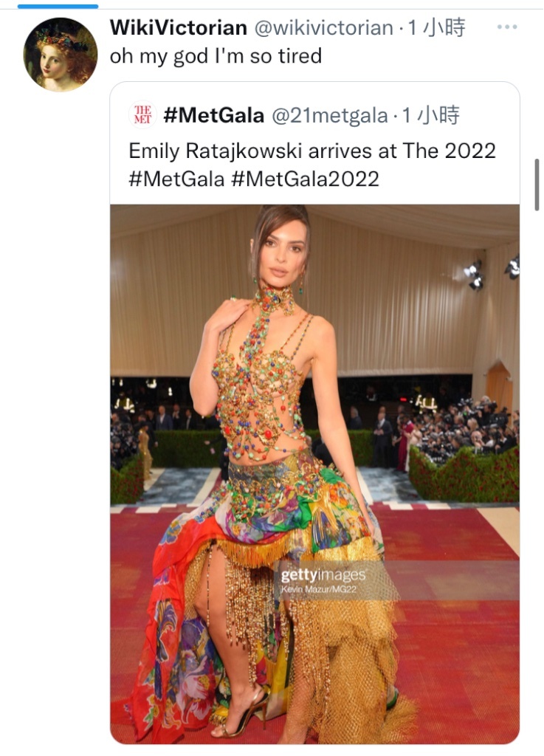
Task: Click the blue loading progress bar
Action: pyautogui.click(x=58, y=6)
